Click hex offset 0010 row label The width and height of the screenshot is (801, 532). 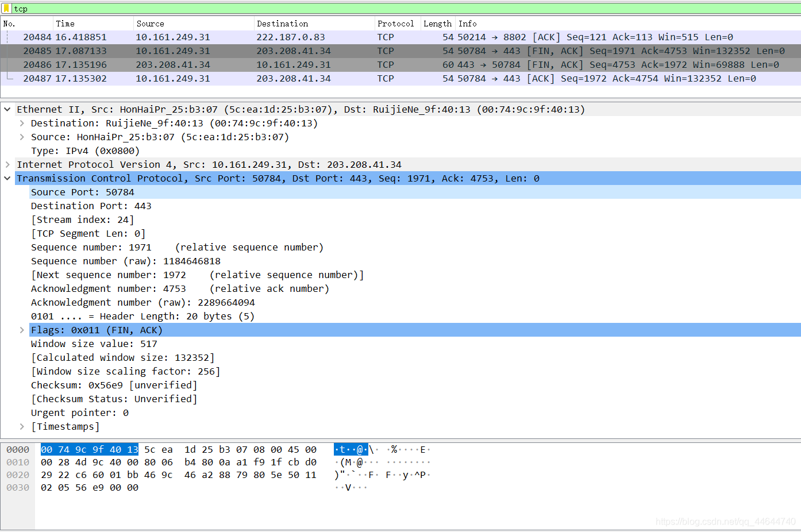click(18, 462)
